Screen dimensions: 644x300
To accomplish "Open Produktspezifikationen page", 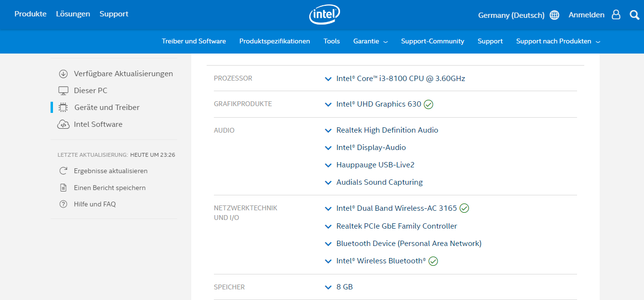I will (x=275, y=41).
